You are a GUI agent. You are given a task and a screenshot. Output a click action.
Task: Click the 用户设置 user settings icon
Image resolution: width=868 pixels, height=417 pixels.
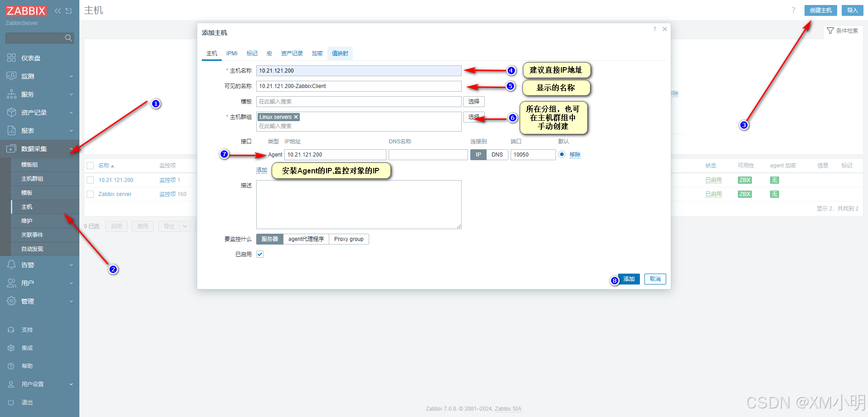(x=11, y=384)
